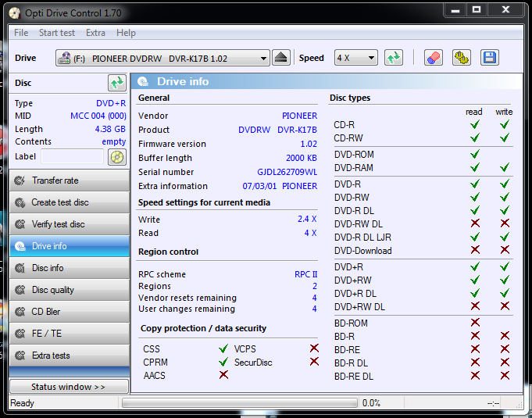Image resolution: width=532 pixels, height=418 pixels.
Task: Click the 0.0% progress text
Action: click(371, 403)
